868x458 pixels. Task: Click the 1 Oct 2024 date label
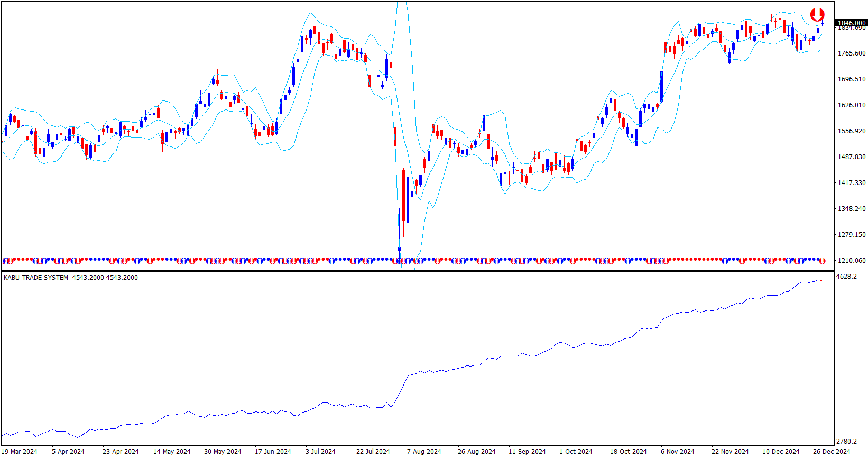[x=576, y=451]
